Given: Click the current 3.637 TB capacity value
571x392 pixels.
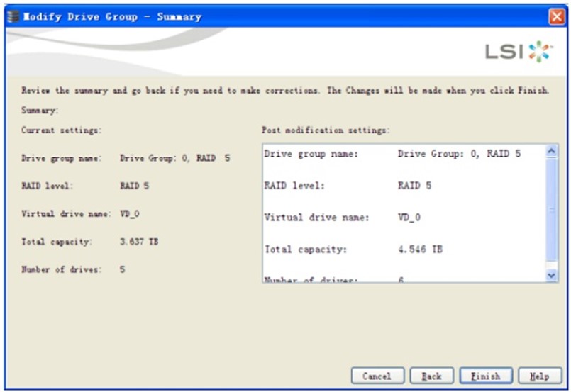Looking at the screenshot, I should (139, 242).
